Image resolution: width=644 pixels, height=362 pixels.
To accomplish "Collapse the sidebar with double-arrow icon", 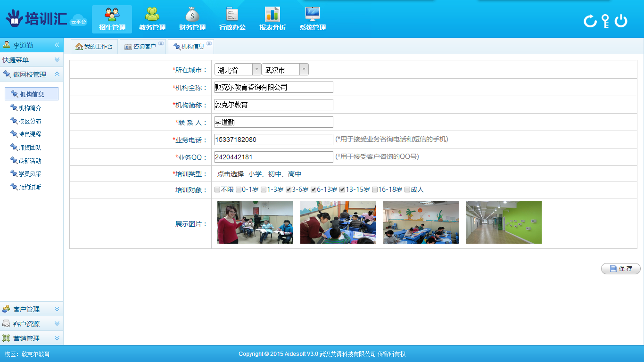I will point(57,45).
